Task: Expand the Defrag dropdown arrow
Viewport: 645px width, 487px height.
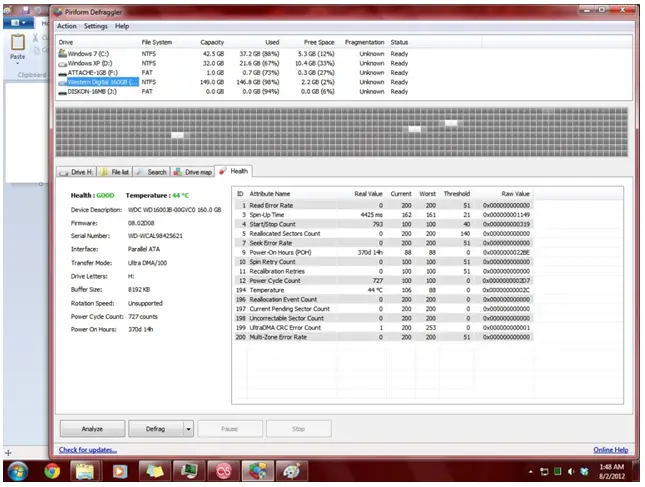Action: click(188, 429)
